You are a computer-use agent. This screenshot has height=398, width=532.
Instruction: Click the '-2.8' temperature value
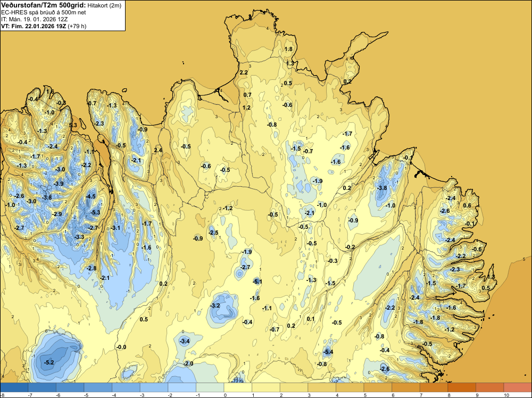(x=92, y=268)
